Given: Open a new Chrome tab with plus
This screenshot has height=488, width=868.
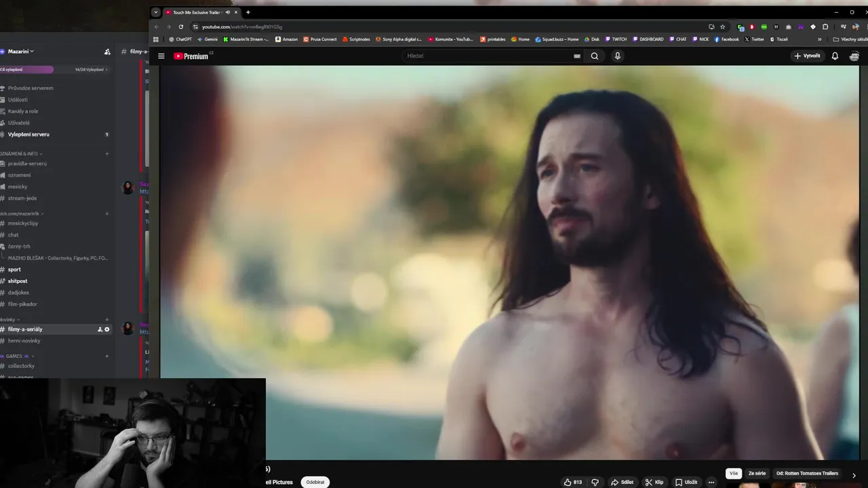Looking at the screenshot, I should (x=248, y=12).
